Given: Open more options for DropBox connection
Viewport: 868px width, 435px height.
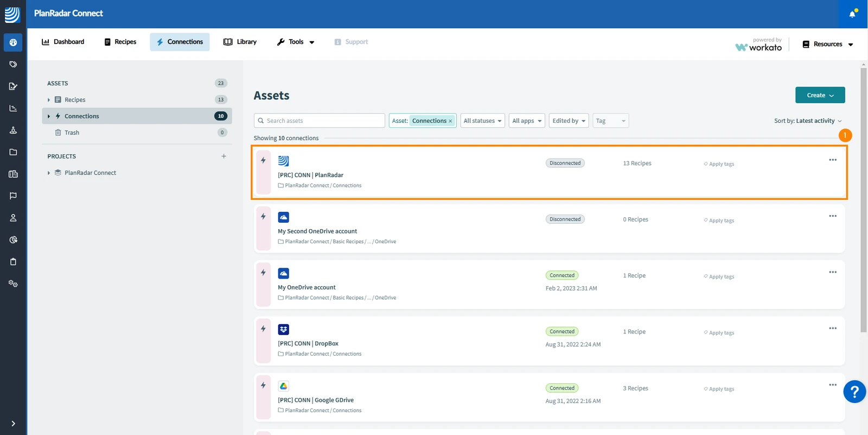Looking at the screenshot, I should click(x=833, y=328).
